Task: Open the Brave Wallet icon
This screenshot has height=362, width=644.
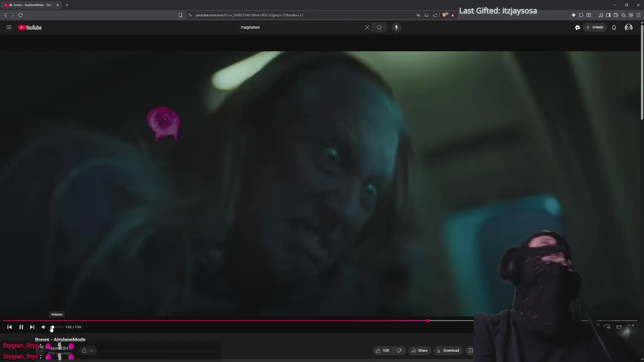Action: click(x=615, y=15)
